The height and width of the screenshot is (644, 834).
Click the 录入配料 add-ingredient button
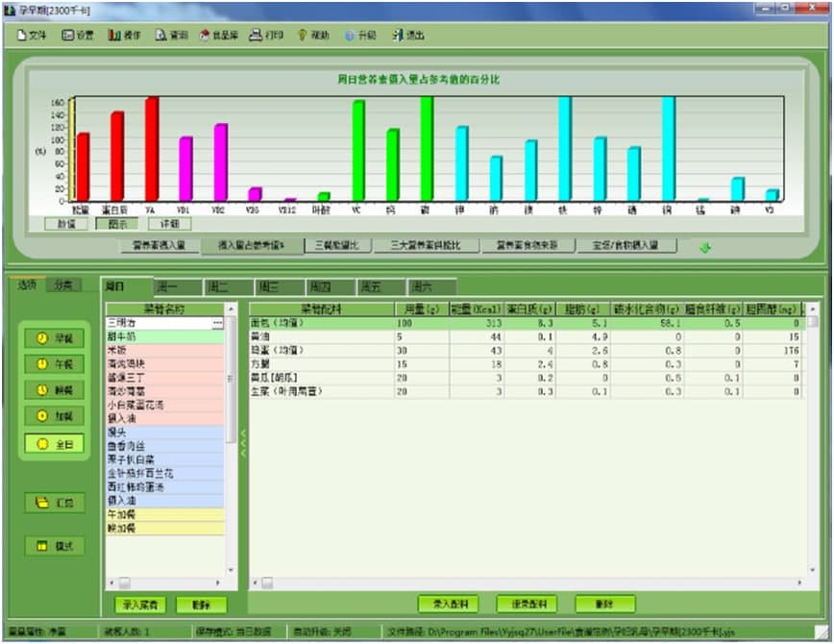[x=449, y=604]
